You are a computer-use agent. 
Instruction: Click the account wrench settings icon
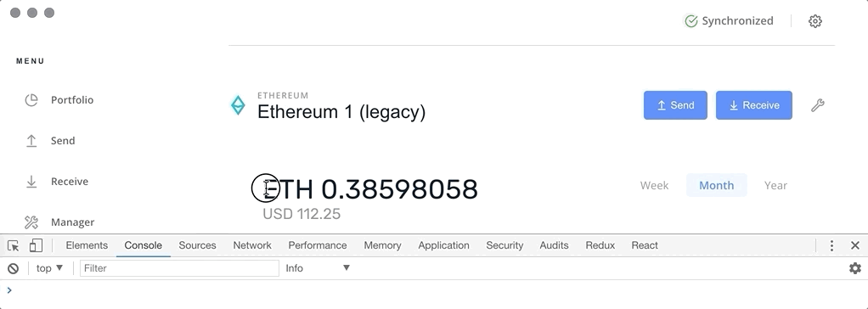click(818, 105)
